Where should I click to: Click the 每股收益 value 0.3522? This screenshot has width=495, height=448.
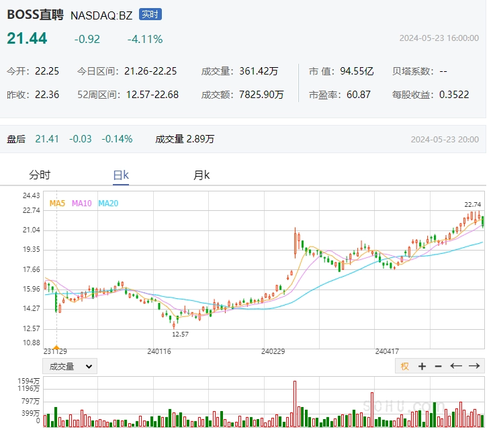[454, 95]
